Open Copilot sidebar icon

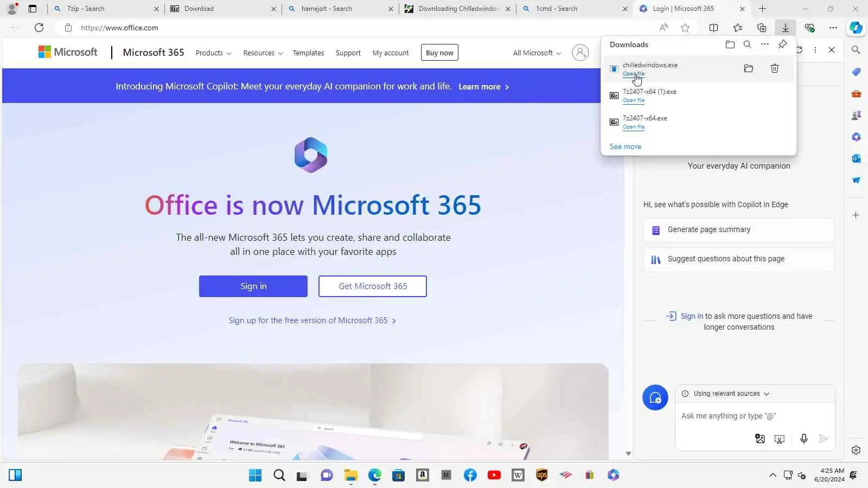(856, 28)
